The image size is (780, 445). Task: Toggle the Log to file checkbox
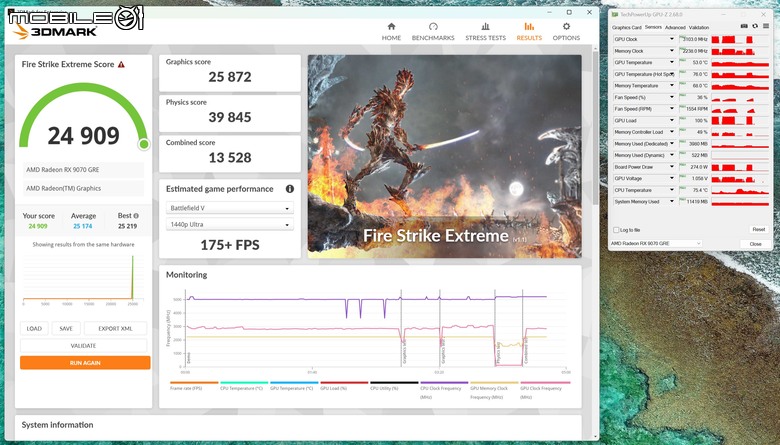(617, 230)
